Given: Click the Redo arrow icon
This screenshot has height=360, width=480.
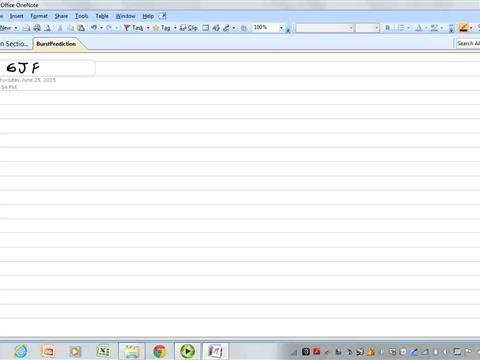Looking at the screenshot, I should tap(109, 28).
